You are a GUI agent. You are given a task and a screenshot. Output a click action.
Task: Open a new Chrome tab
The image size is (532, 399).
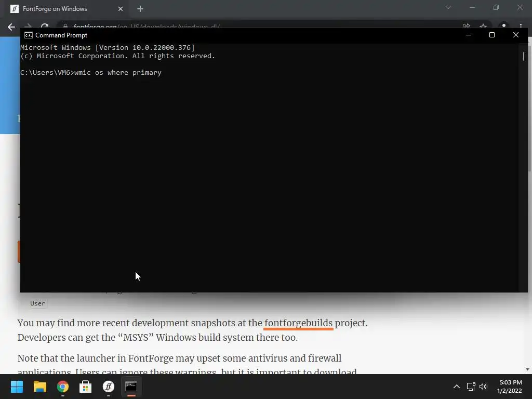click(x=140, y=9)
